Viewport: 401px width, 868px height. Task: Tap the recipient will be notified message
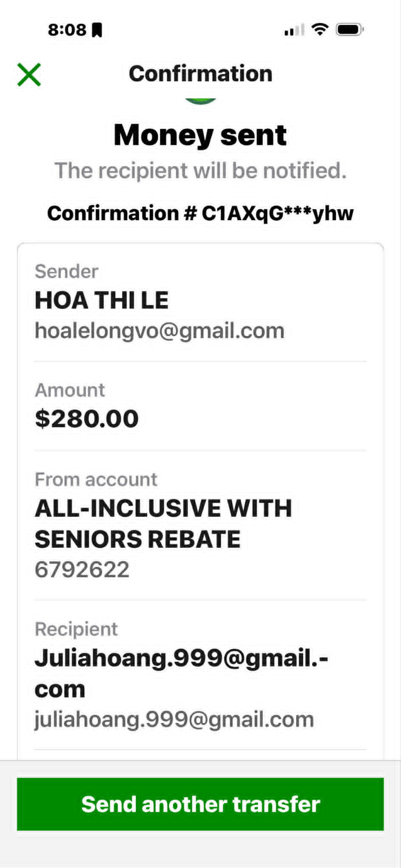pyautogui.click(x=200, y=171)
